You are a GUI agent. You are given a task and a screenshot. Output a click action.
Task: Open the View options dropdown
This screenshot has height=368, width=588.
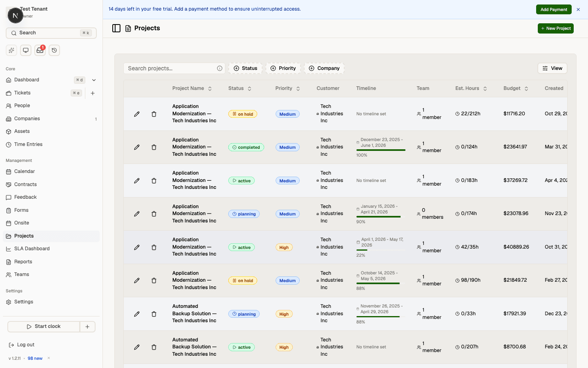552,68
